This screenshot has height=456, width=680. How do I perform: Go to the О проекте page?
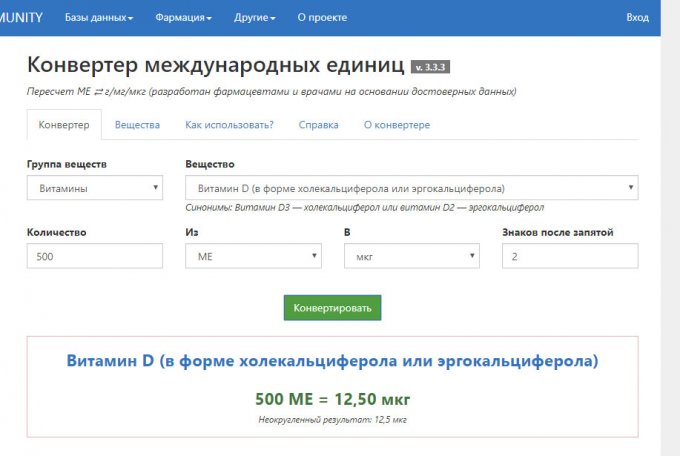click(x=322, y=18)
